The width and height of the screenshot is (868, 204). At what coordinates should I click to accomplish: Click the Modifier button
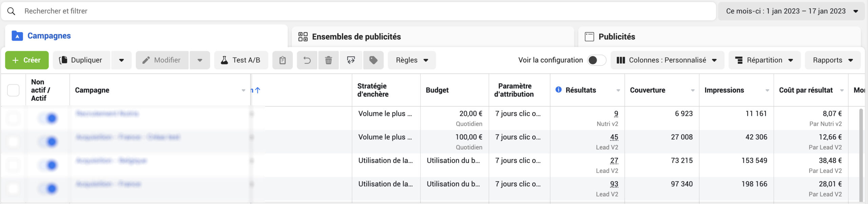tap(162, 60)
